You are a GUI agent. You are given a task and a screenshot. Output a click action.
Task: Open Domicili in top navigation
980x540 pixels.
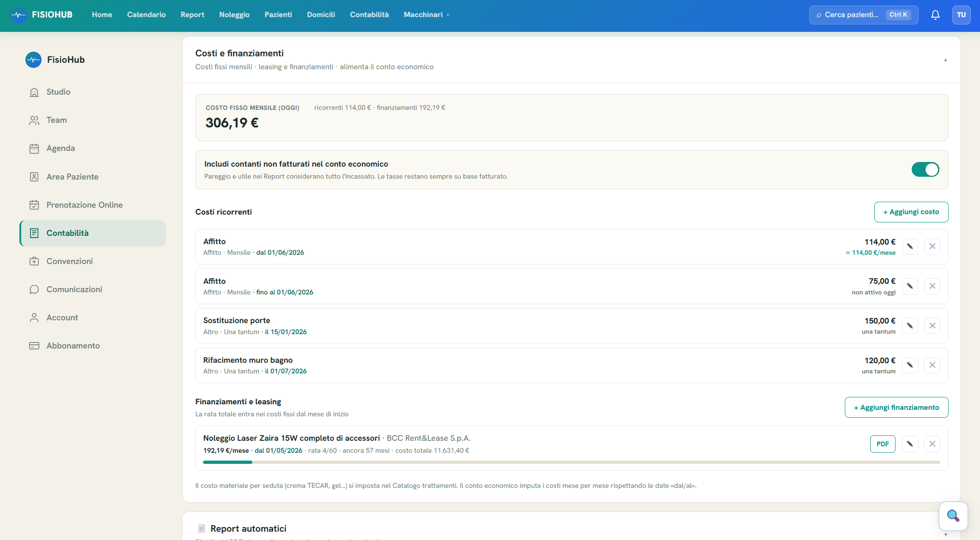coord(321,15)
